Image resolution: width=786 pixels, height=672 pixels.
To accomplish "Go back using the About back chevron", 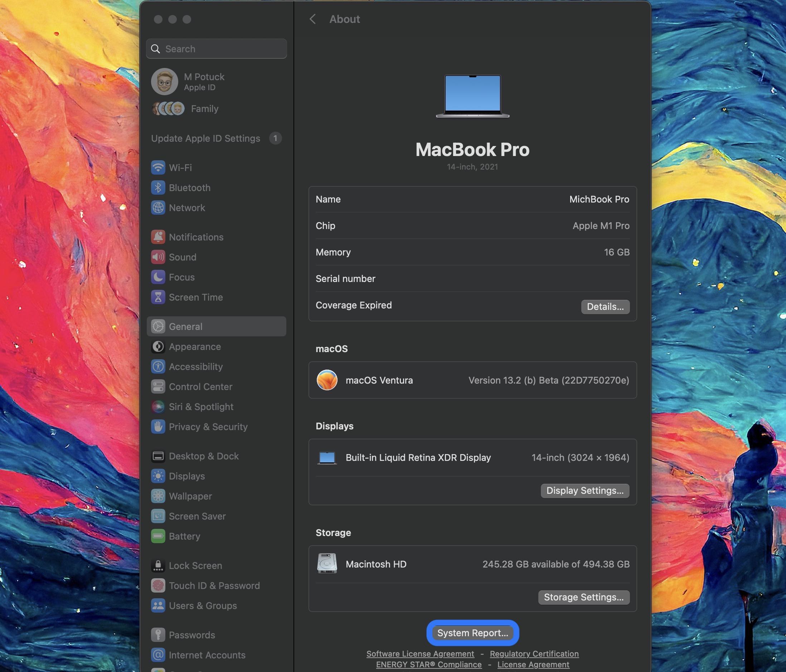I will [x=312, y=19].
